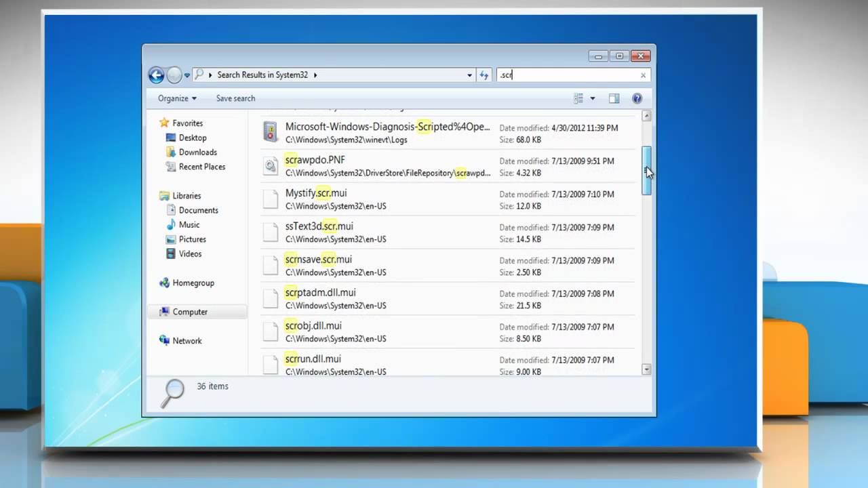Click the Libraries icon

click(163, 196)
